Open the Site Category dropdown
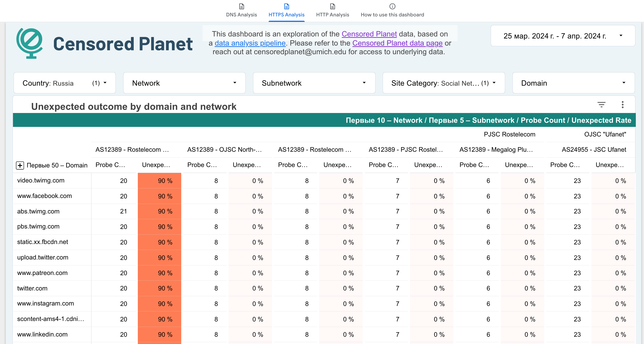This screenshot has height=344, width=644. [x=443, y=83]
